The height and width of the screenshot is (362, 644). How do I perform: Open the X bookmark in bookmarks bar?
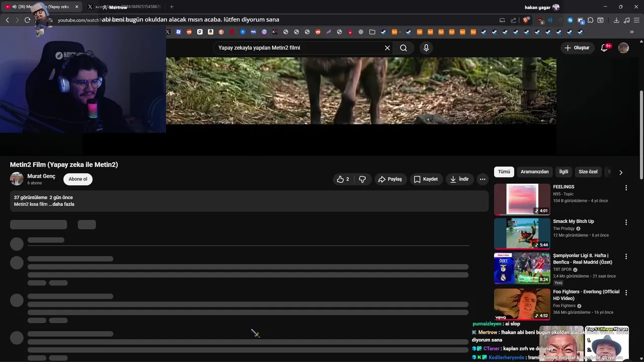(168, 32)
